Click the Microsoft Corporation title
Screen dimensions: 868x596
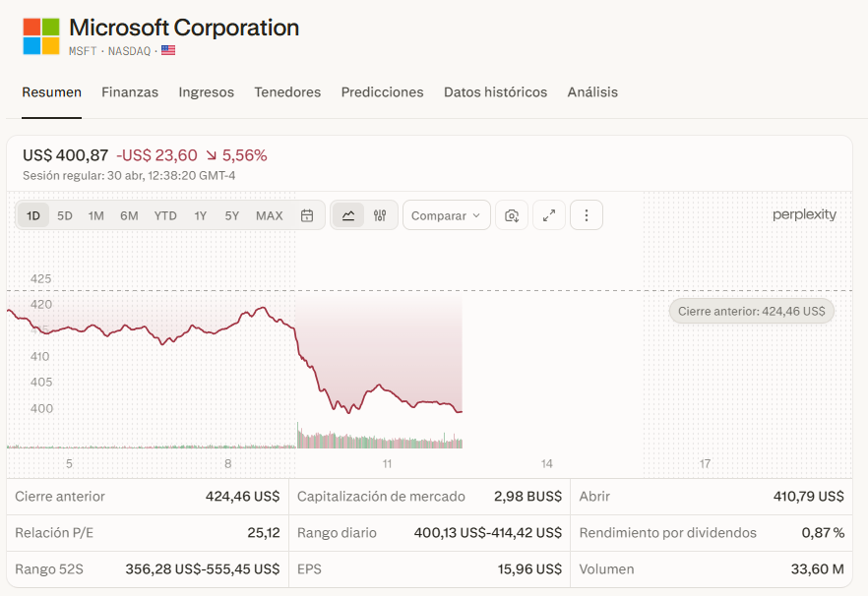click(x=184, y=28)
